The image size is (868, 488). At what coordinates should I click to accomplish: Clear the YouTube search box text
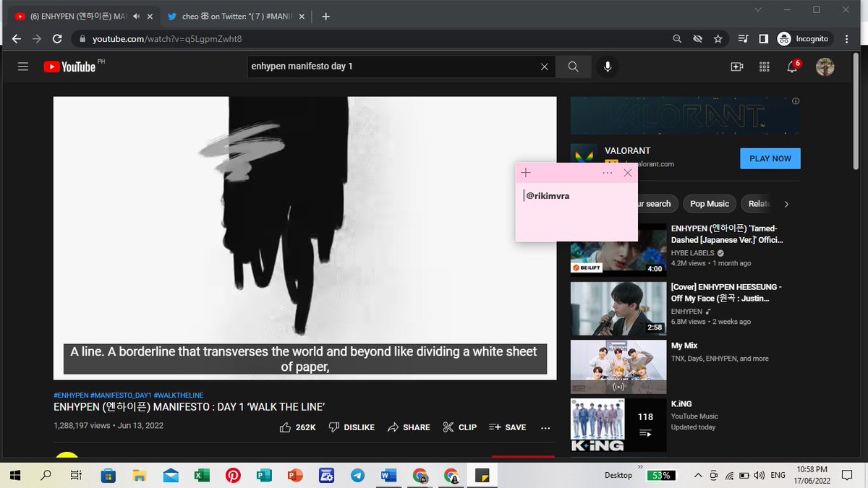point(544,67)
